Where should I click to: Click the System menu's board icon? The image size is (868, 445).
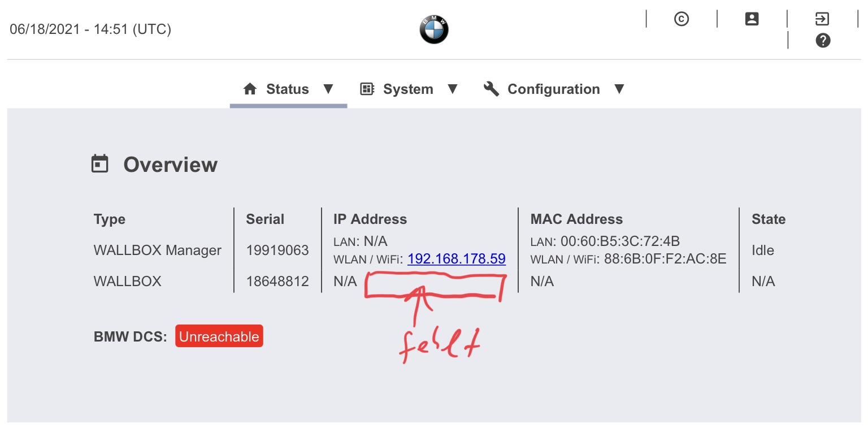pos(367,89)
